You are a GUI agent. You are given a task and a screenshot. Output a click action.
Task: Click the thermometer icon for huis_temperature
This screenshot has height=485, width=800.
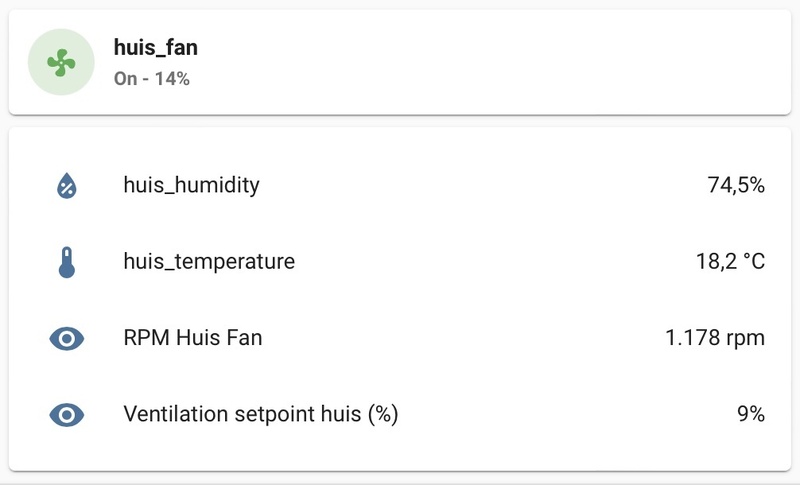67,262
